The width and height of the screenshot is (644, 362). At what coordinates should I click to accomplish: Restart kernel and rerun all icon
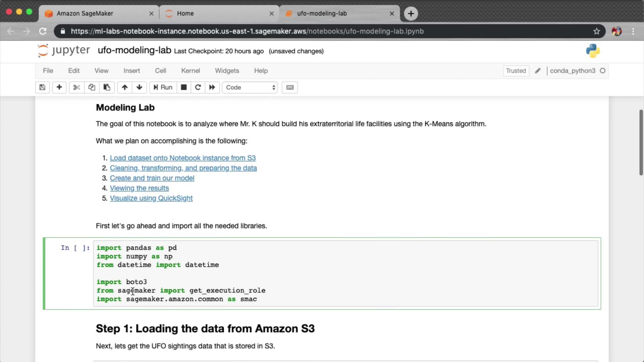pos(212,87)
